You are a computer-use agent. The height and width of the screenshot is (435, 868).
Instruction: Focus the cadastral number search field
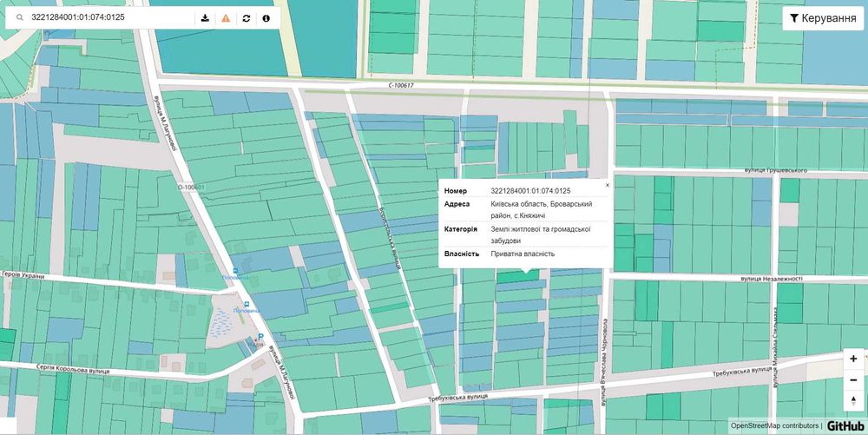click(111, 17)
